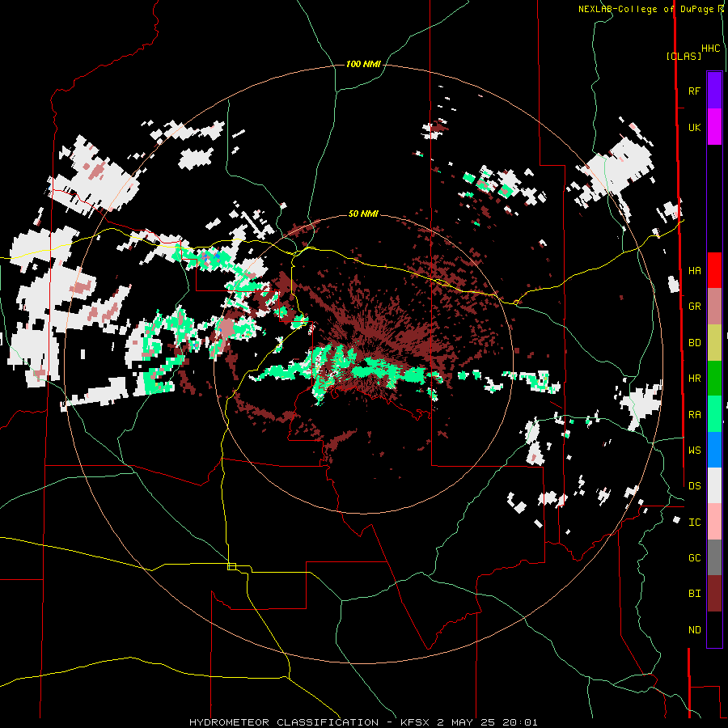This screenshot has height=728, width=728.
Task: Click the ND legend label
Action: tap(694, 629)
